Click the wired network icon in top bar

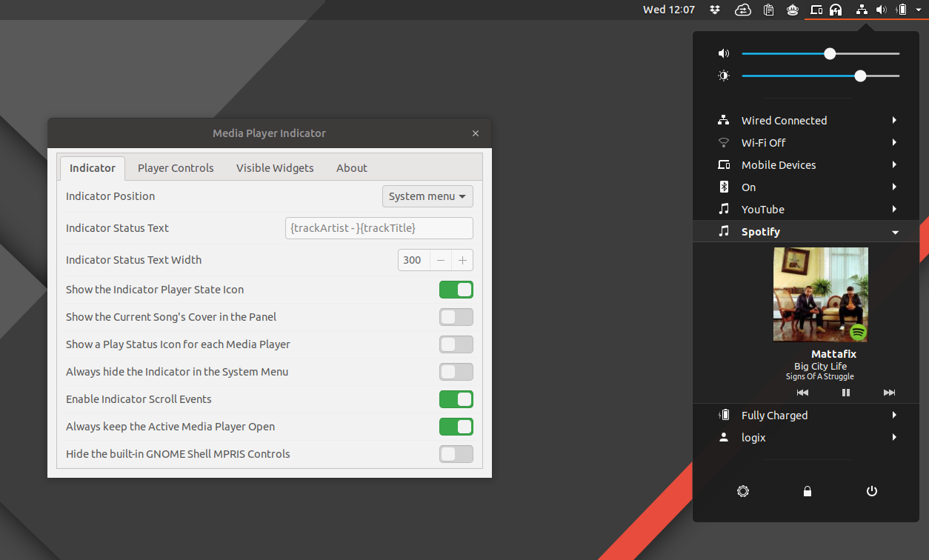pyautogui.click(x=862, y=10)
